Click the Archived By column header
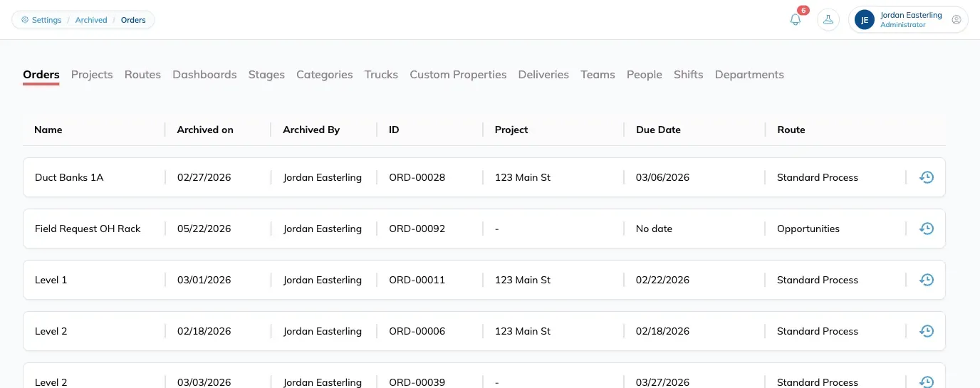The height and width of the screenshot is (388, 980). pos(311,130)
